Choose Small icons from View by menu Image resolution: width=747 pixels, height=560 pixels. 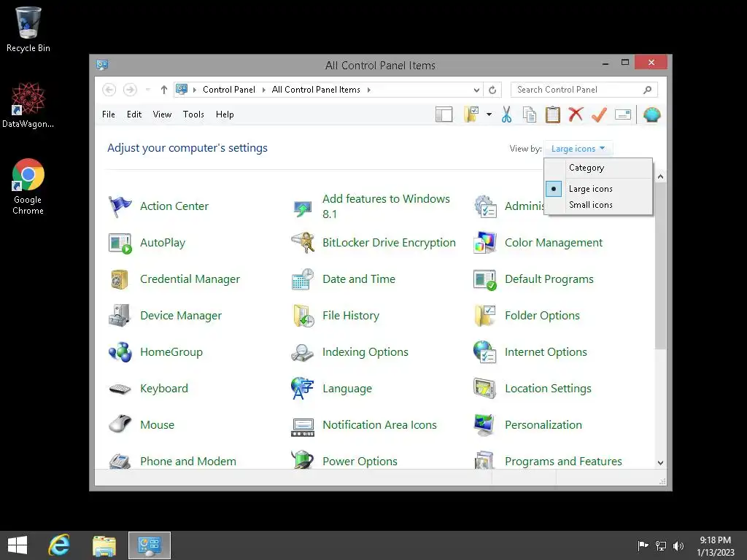[591, 205]
